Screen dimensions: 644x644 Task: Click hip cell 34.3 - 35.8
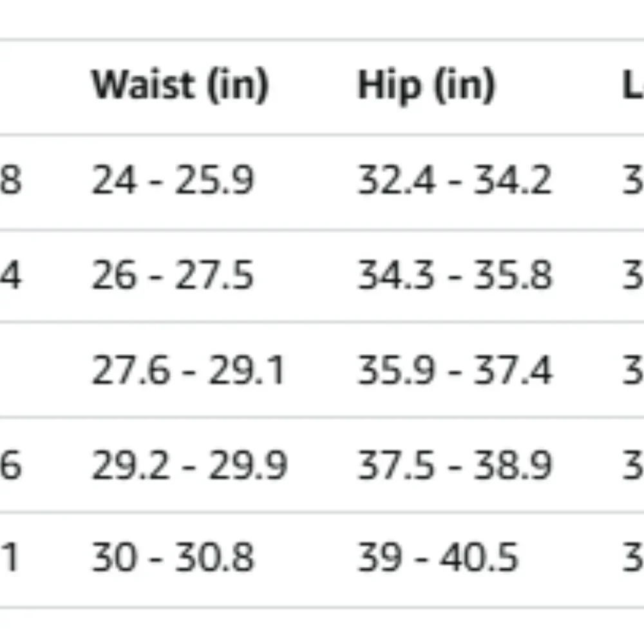click(x=455, y=275)
